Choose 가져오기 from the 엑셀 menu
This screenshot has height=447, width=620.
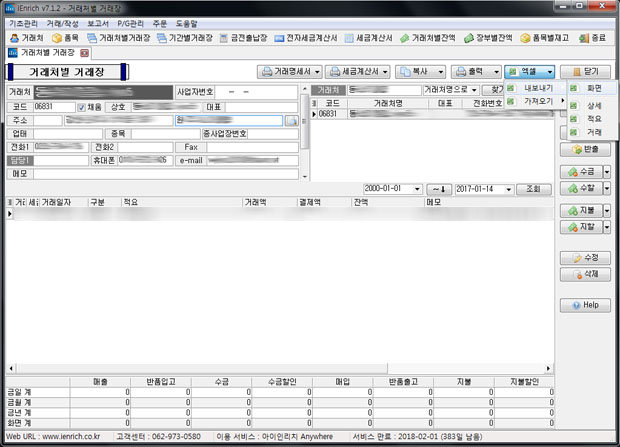[x=538, y=102]
